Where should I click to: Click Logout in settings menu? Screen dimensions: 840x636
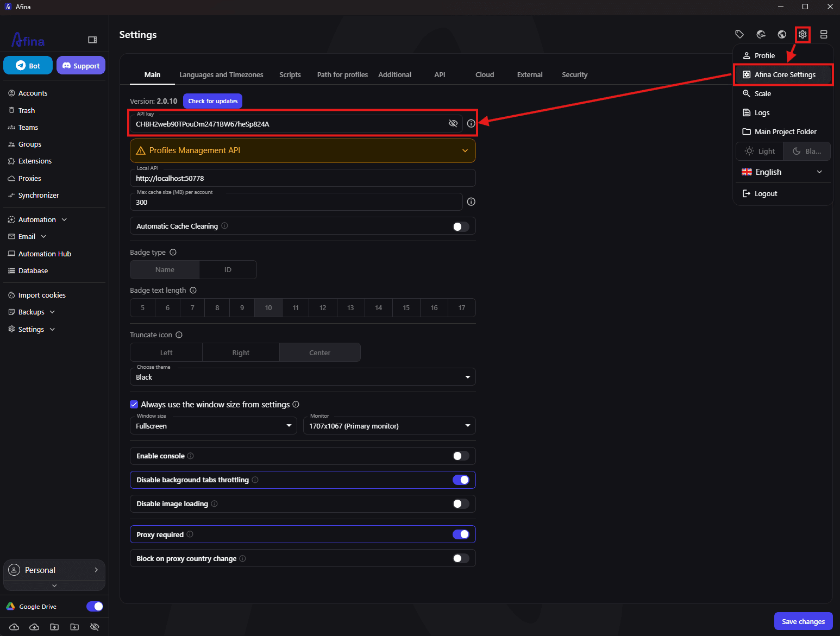point(783,193)
